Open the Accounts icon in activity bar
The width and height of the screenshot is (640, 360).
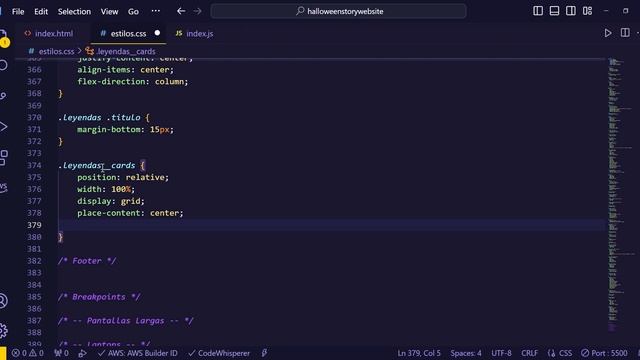coord(3,301)
